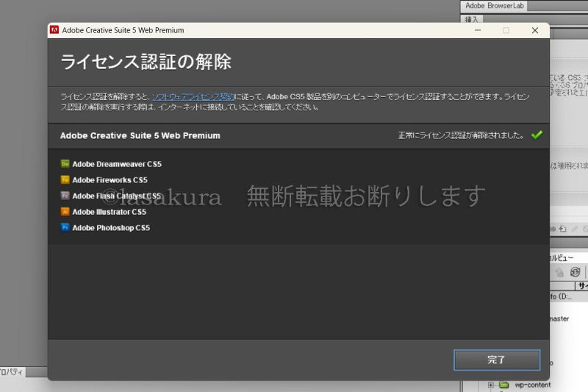The height and width of the screenshot is (392, 588).
Task: Click the Adobe Creative Suite 5 Web Premium heading
Action: pos(140,136)
